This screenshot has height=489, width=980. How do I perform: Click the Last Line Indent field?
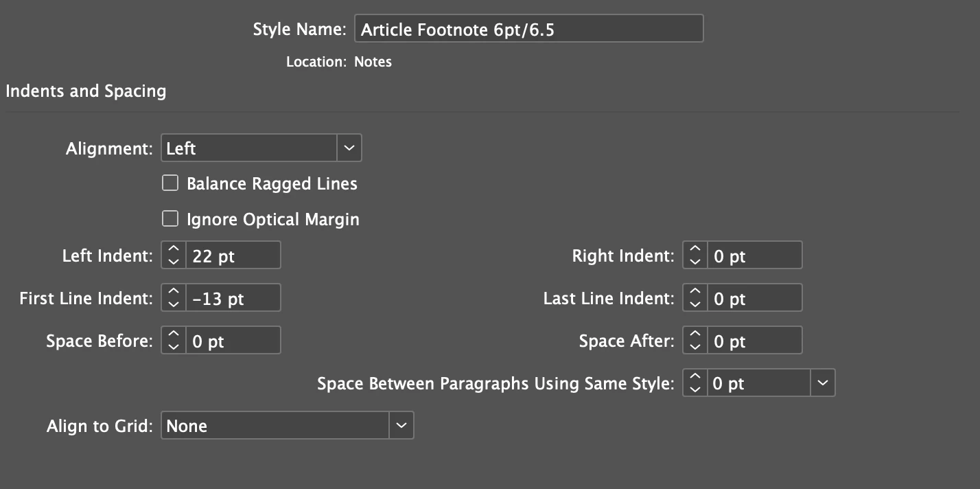(x=755, y=298)
